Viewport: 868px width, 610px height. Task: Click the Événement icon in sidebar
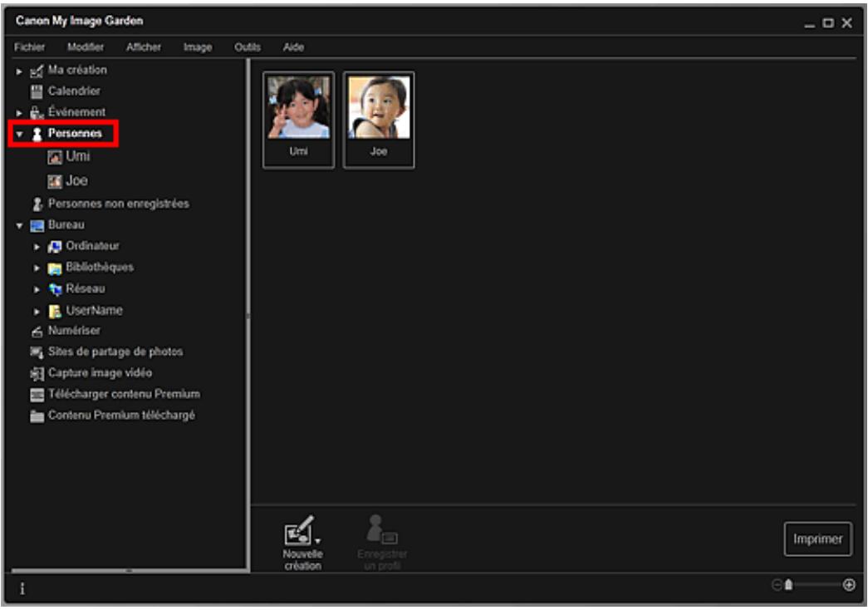(37, 113)
